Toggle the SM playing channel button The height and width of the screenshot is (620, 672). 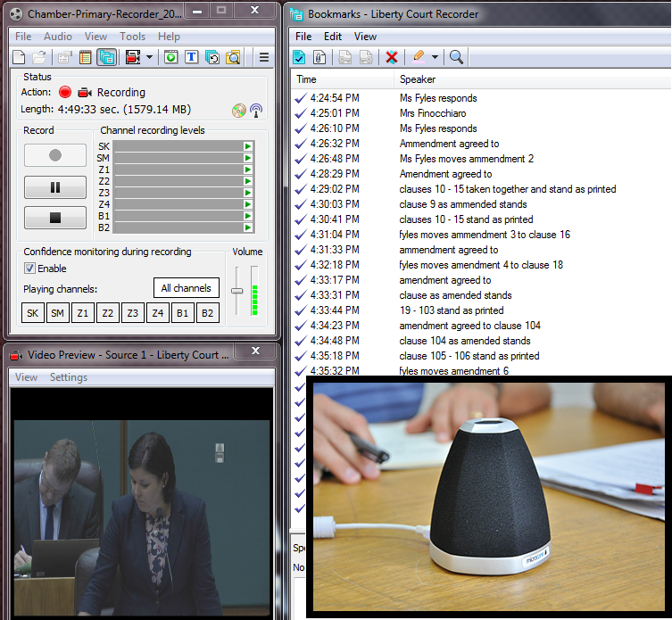58,313
